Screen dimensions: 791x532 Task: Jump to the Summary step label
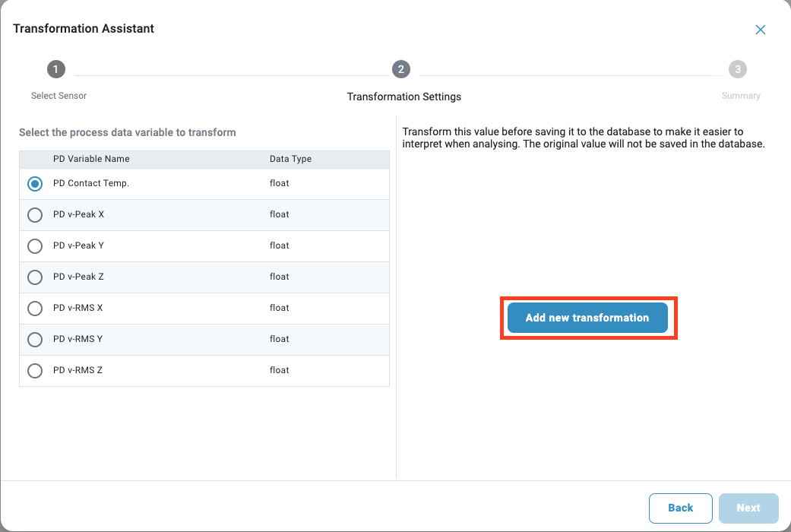click(x=740, y=96)
